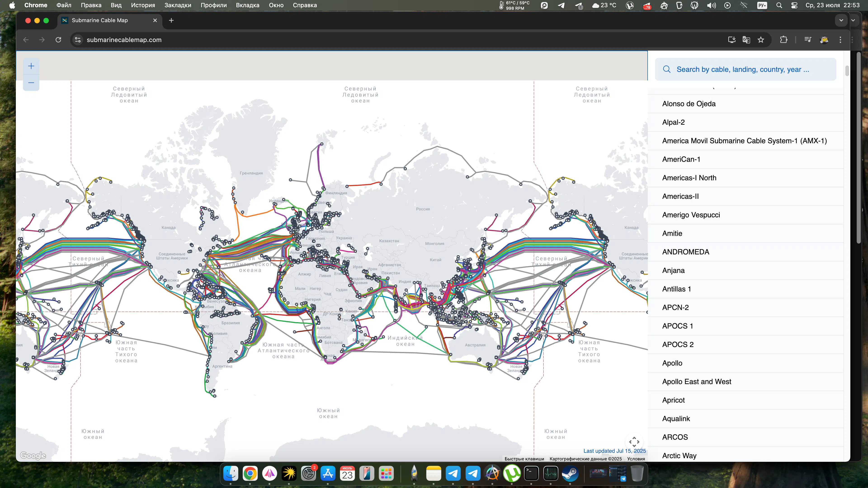
Task: Open Steam from the dock
Action: (570, 474)
